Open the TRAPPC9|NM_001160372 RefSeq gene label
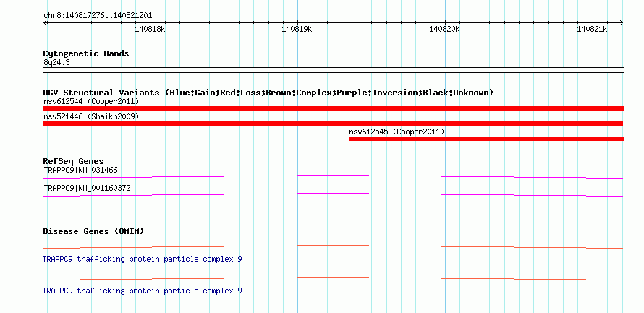 coord(87,188)
